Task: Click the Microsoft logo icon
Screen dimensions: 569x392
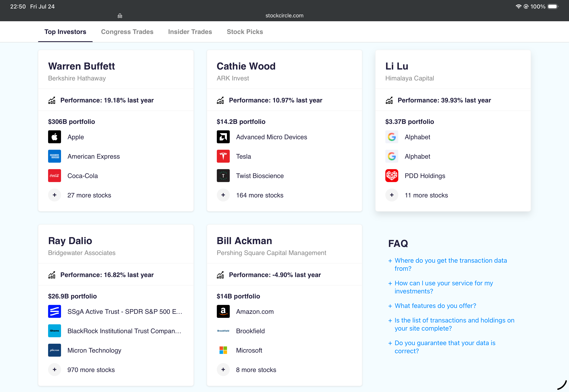Action: click(223, 350)
